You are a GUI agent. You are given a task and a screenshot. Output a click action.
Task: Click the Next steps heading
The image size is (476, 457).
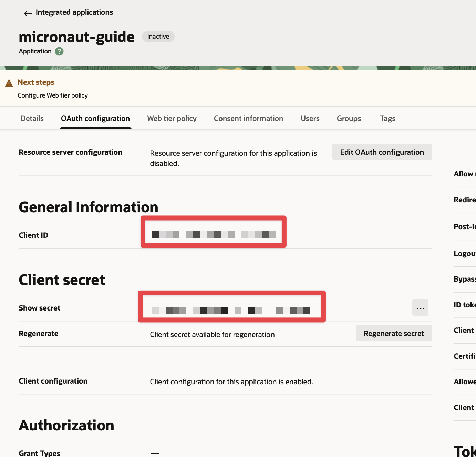36,82
